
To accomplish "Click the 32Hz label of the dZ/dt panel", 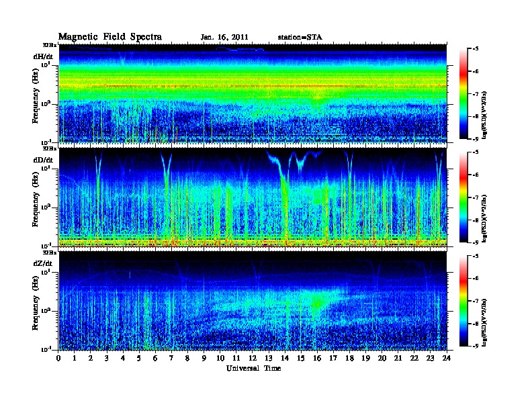I will (x=49, y=253).
